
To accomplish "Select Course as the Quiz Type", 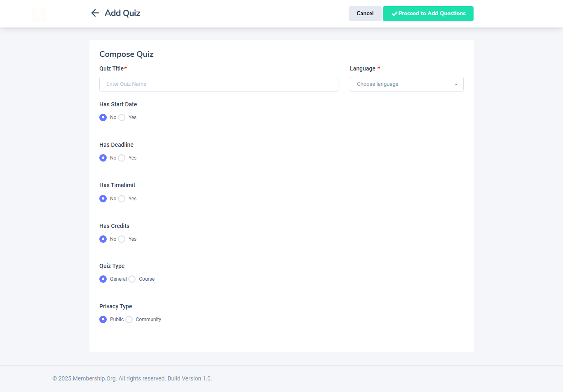I will (x=132, y=279).
